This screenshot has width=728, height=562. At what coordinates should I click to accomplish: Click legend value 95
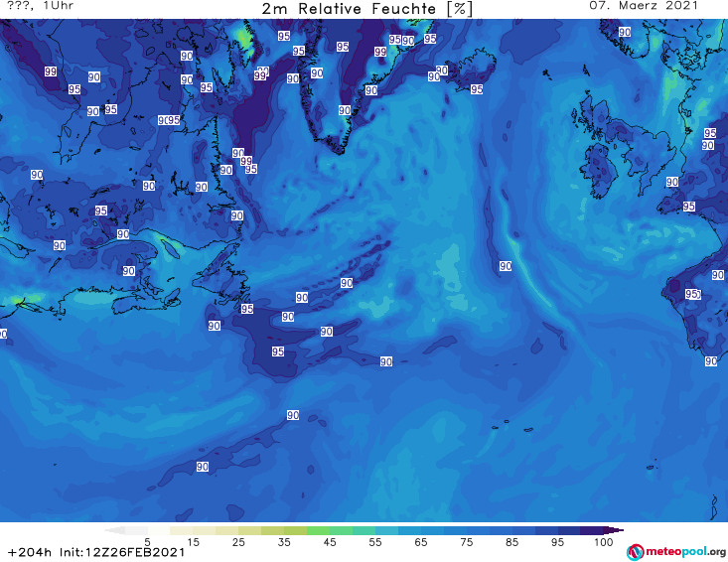pos(557,542)
